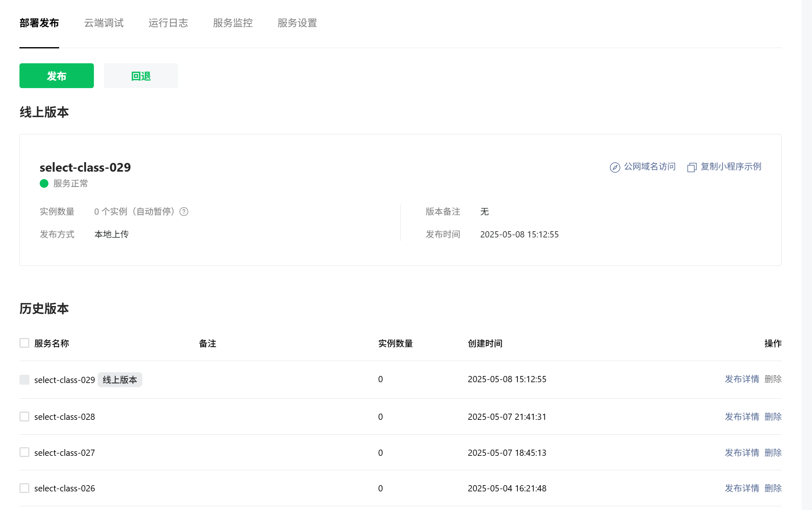
Task: Click the question mark help icon beside 自动暂停
Action: (184, 212)
